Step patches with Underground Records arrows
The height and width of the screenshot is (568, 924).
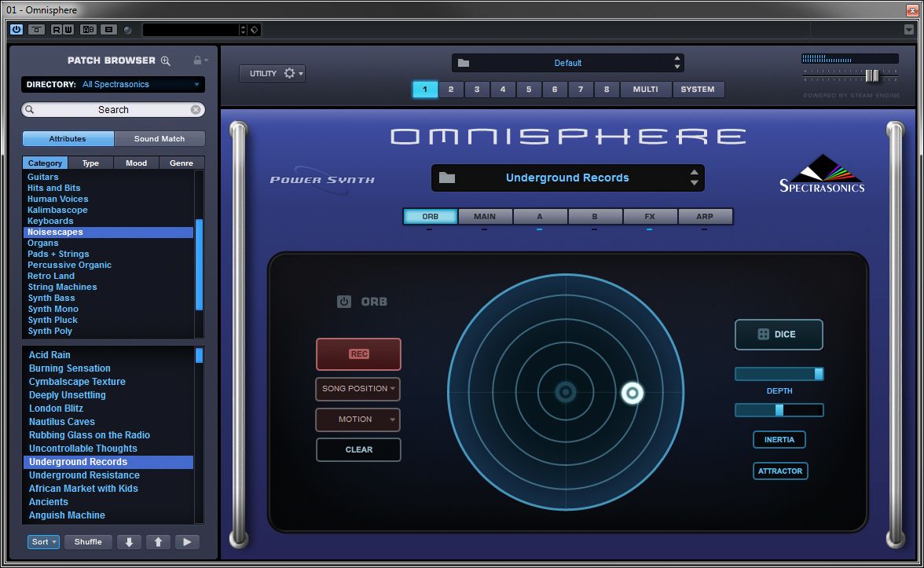coord(695,178)
